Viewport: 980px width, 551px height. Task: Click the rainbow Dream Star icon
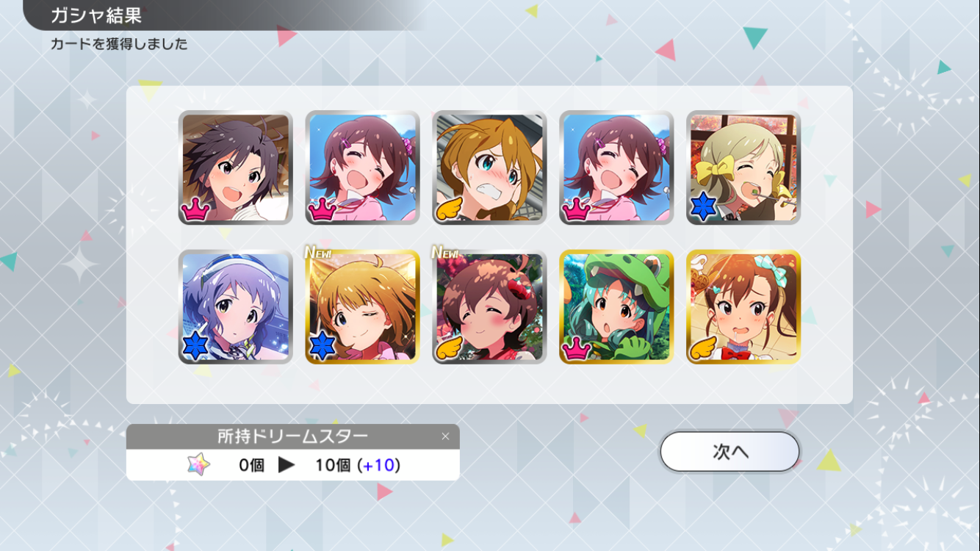(198, 464)
